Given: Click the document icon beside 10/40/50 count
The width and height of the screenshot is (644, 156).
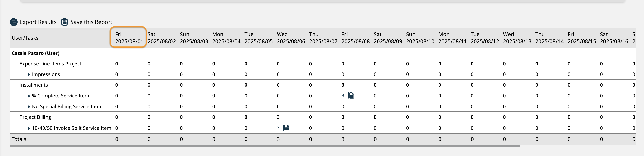Looking at the screenshot, I should 286,128.
